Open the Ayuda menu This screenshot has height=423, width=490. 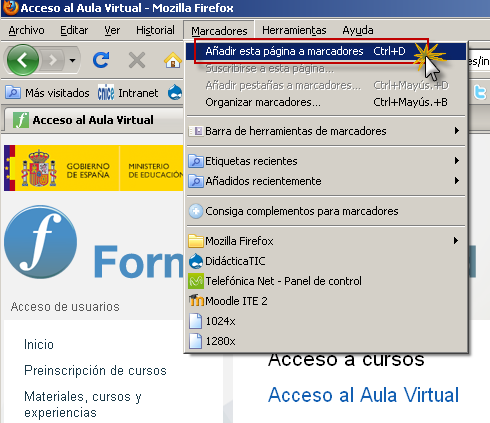click(358, 30)
